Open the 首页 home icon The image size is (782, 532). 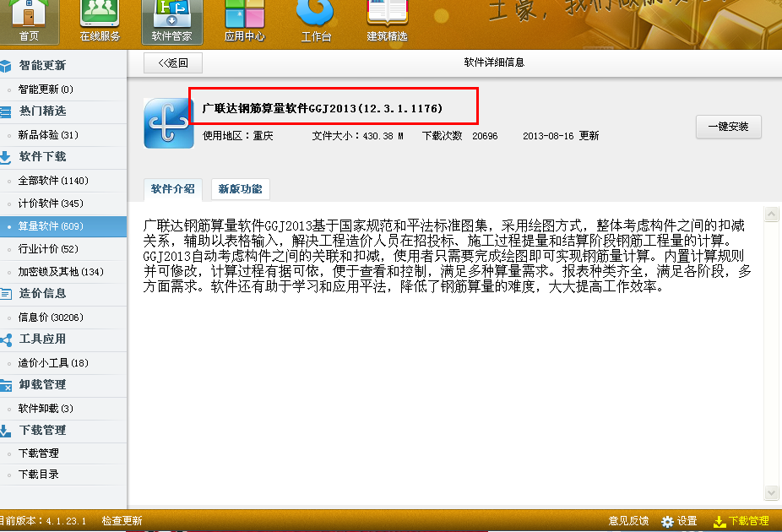tap(29, 21)
